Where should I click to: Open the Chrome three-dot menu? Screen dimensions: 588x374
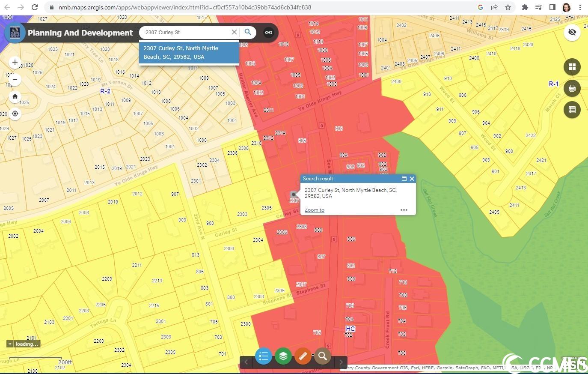[580, 7]
